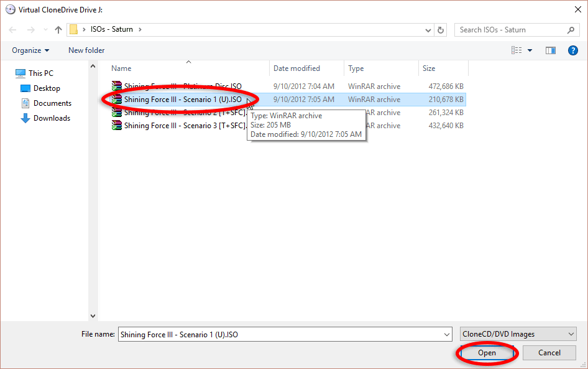Expand the address bar history dropdown

428,30
